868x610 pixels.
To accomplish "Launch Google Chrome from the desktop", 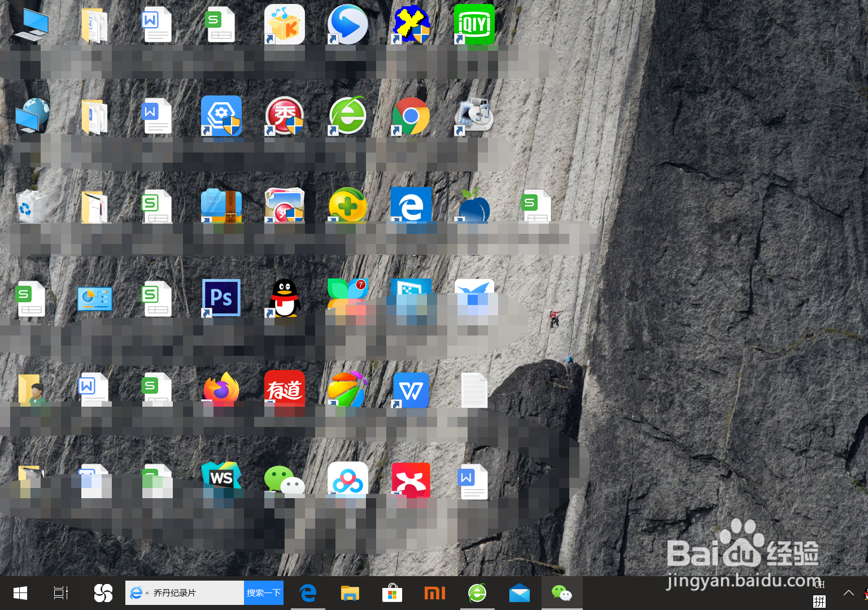I will point(411,116).
